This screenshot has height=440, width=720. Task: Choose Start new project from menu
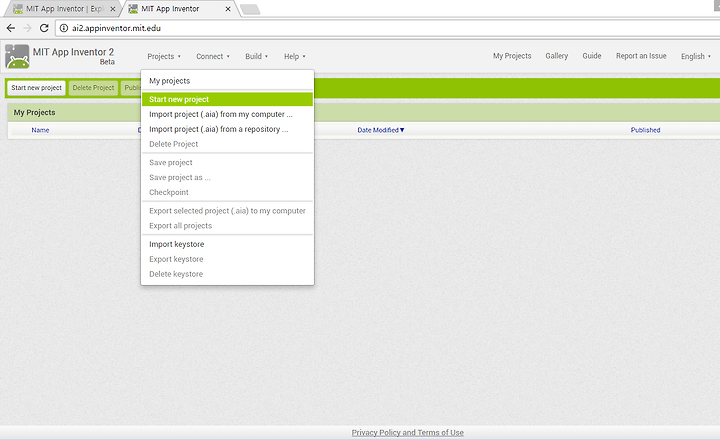point(227,99)
